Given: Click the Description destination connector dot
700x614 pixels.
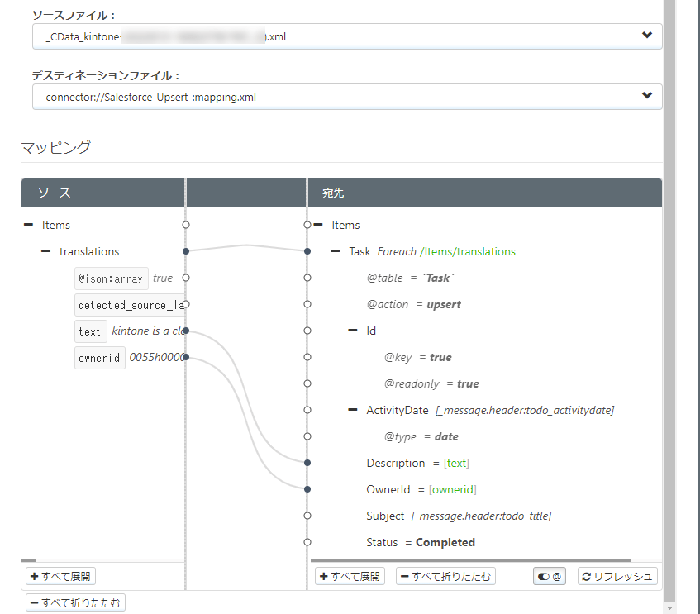Looking at the screenshot, I should coord(307,463).
